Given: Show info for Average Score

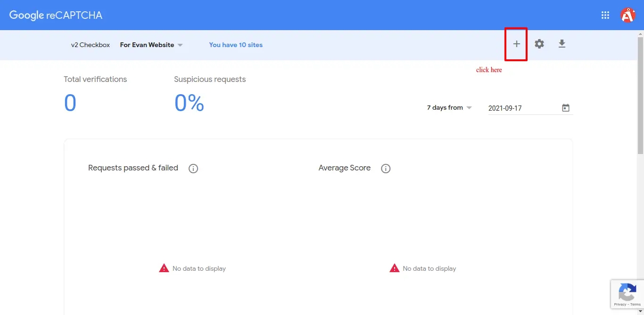Looking at the screenshot, I should coord(386,169).
